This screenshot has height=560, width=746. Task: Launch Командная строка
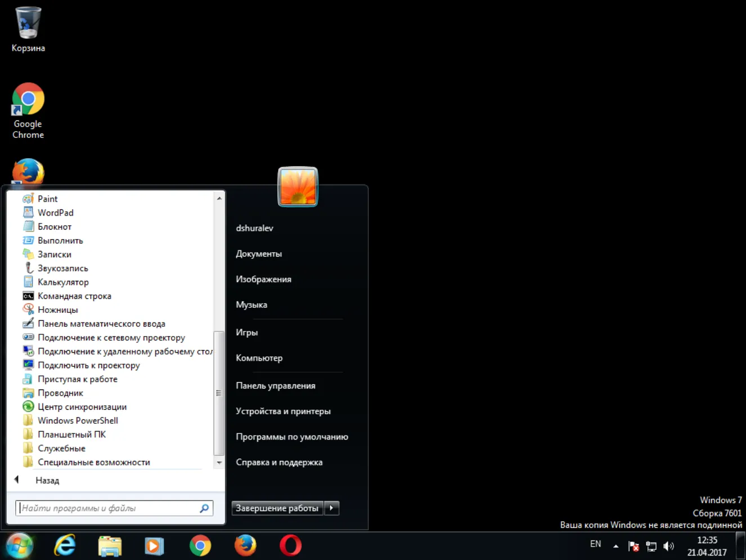[67, 296]
